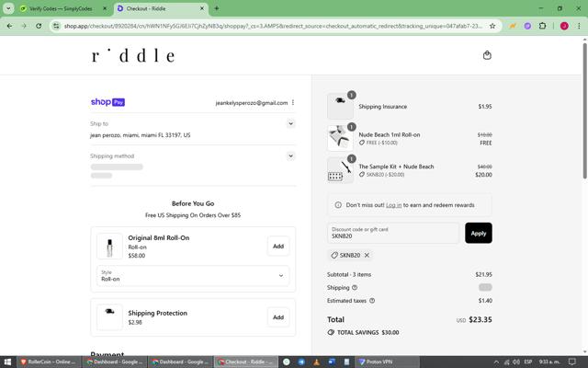588x368 pixels.
Task: Click the riddle store logo
Action: tap(133, 55)
